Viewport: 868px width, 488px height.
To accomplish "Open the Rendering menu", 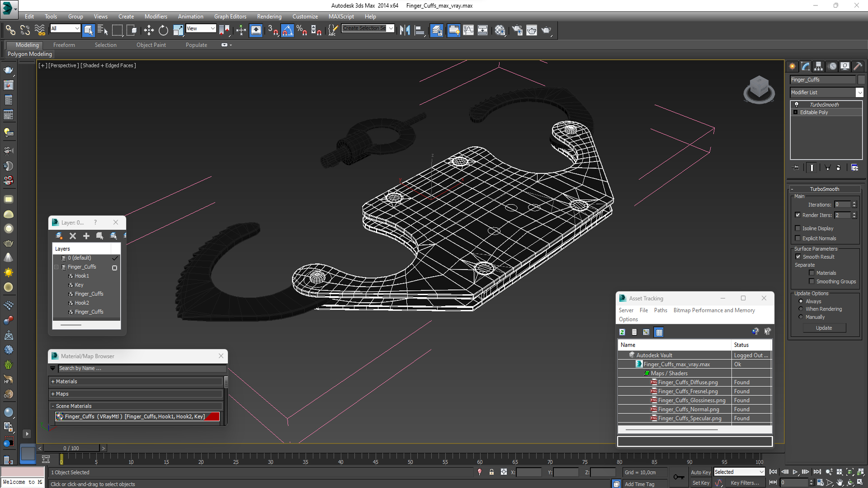I will (269, 16).
